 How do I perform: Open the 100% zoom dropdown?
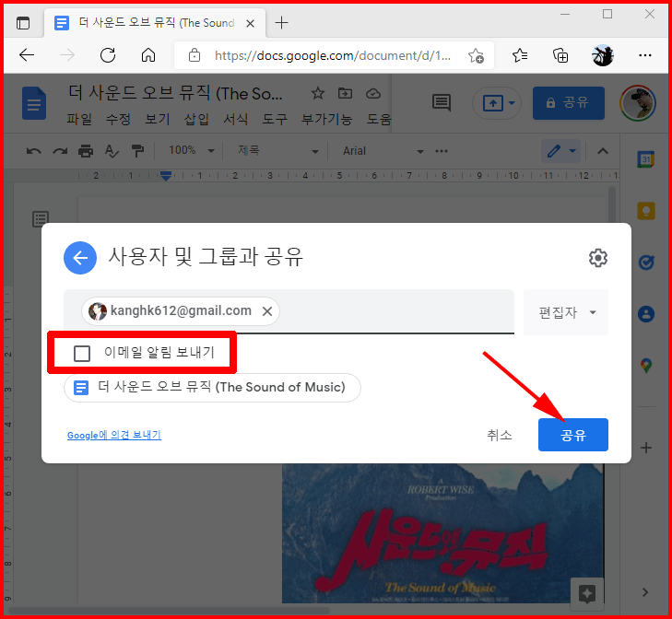(x=191, y=150)
